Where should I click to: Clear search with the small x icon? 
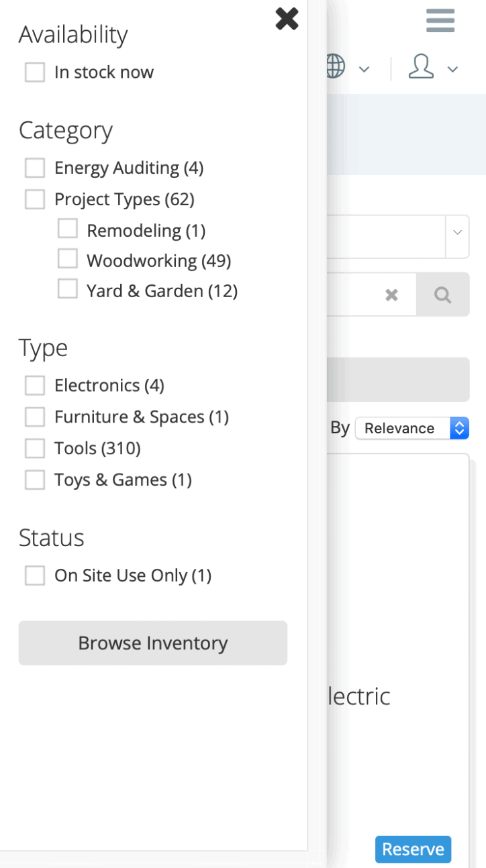click(391, 294)
